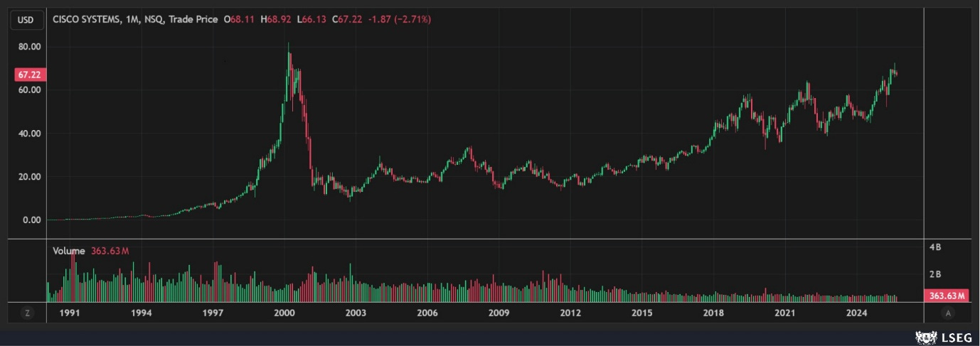Click the Trade Price label in the legend

click(x=193, y=20)
